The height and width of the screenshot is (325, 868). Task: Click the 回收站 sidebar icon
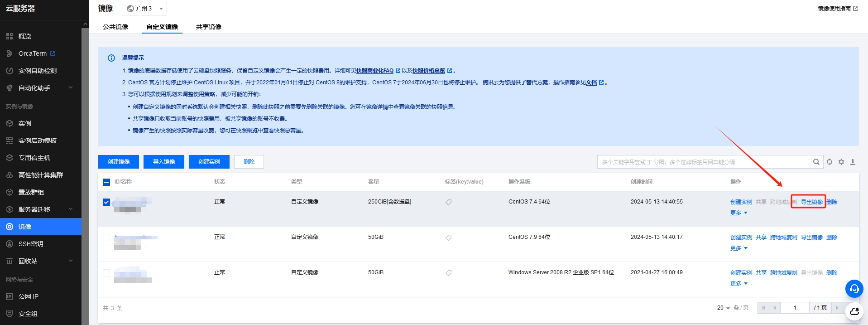click(x=10, y=261)
